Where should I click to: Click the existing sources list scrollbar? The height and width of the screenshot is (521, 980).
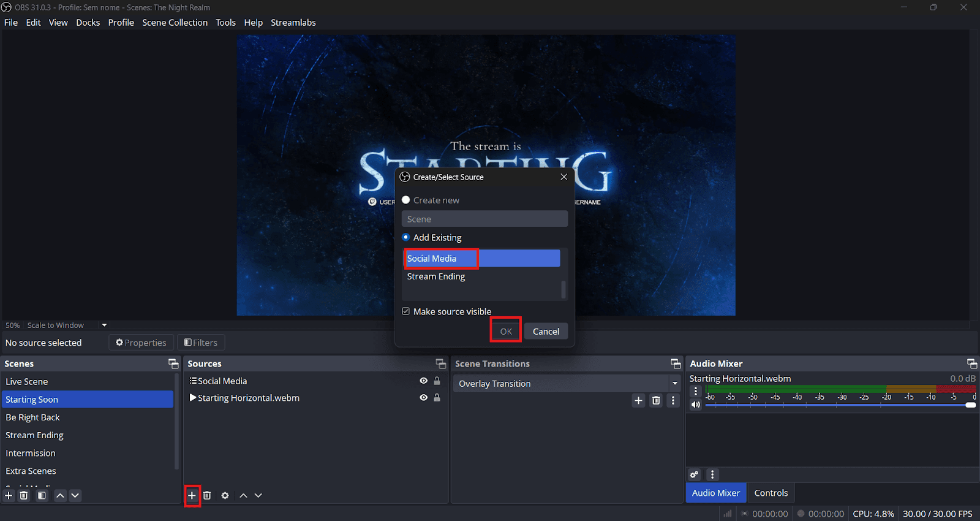pyautogui.click(x=563, y=289)
